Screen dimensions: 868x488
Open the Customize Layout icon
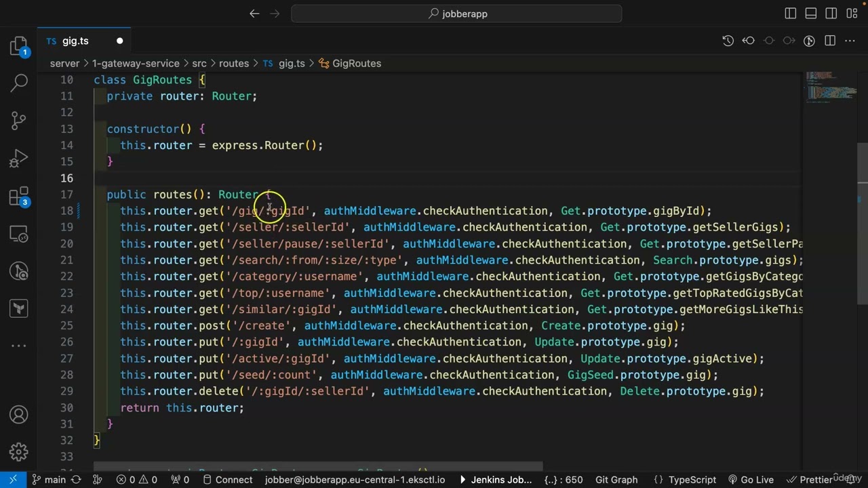click(x=852, y=14)
